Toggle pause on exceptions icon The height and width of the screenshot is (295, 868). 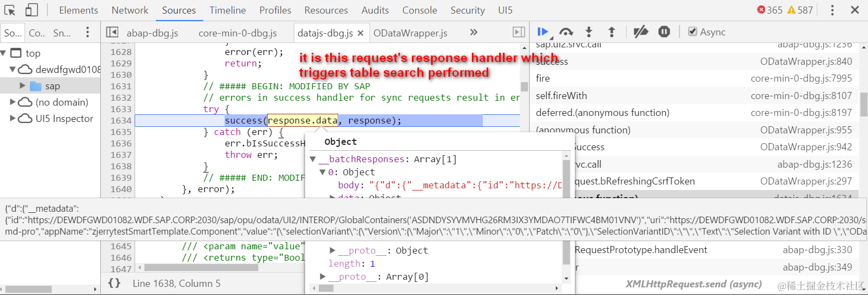(x=664, y=32)
